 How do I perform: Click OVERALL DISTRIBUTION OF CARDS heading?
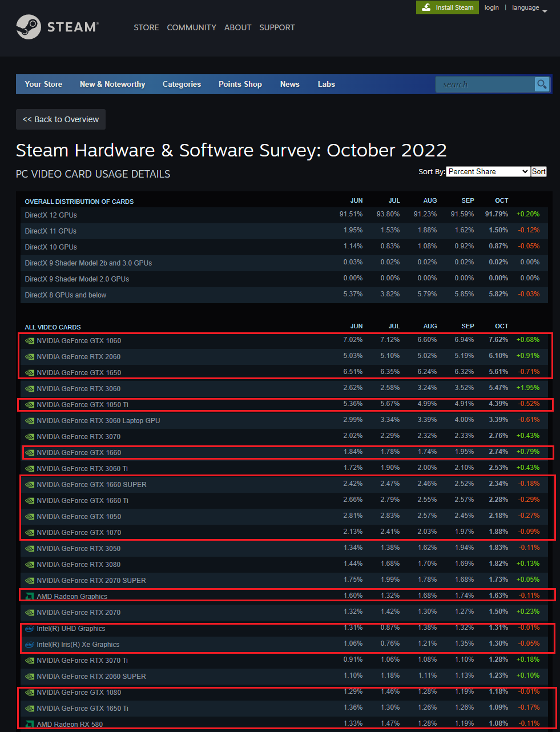pyautogui.click(x=79, y=202)
